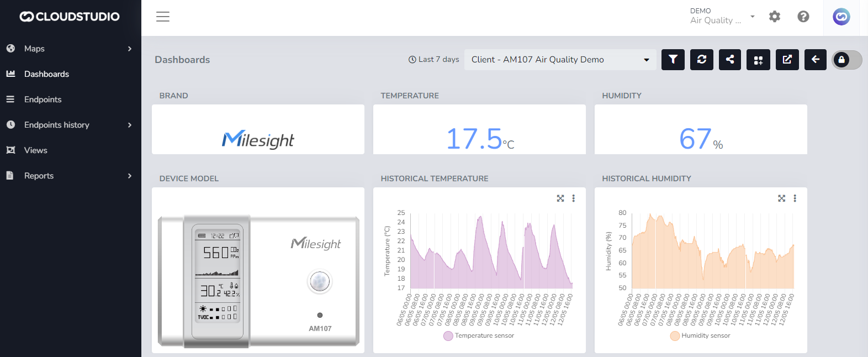Refresh the dashboard data
The width and height of the screenshot is (868, 357).
point(702,60)
